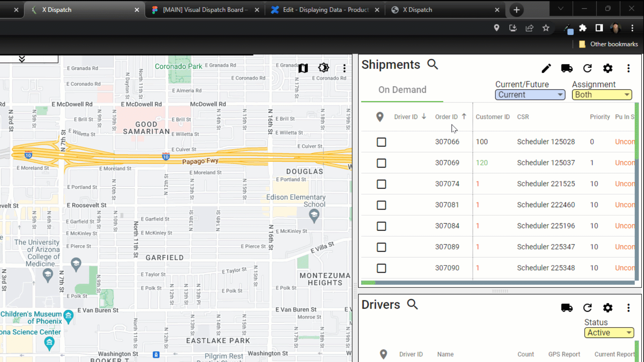Click the Drivers search magnifier icon
The width and height of the screenshot is (644, 362).
(412, 304)
